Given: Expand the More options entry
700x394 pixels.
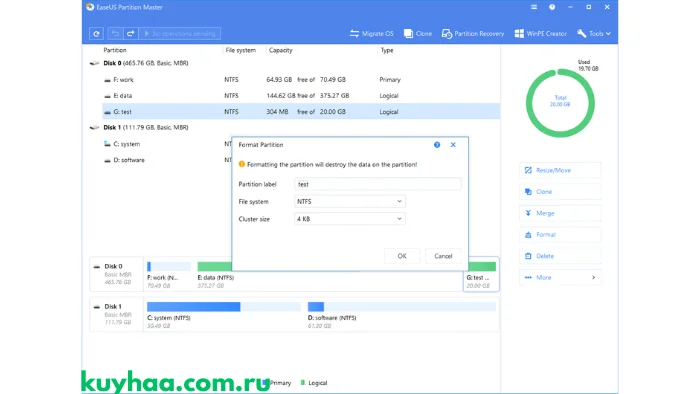Looking at the screenshot, I should coord(560,277).
